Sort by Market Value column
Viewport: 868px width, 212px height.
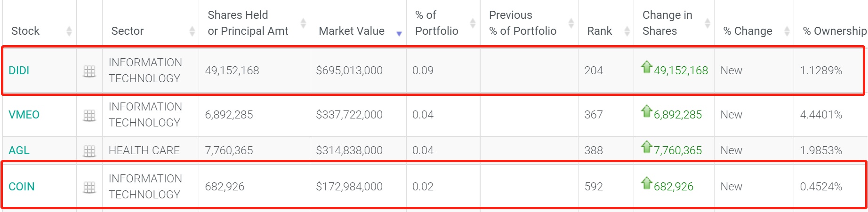[352, 31]
